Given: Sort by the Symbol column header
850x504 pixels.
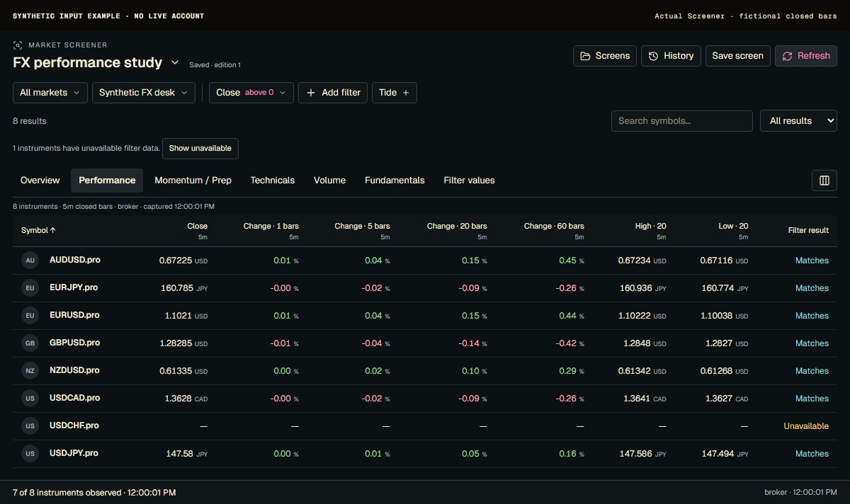Looking at the screenshot, I should point(38,230).
